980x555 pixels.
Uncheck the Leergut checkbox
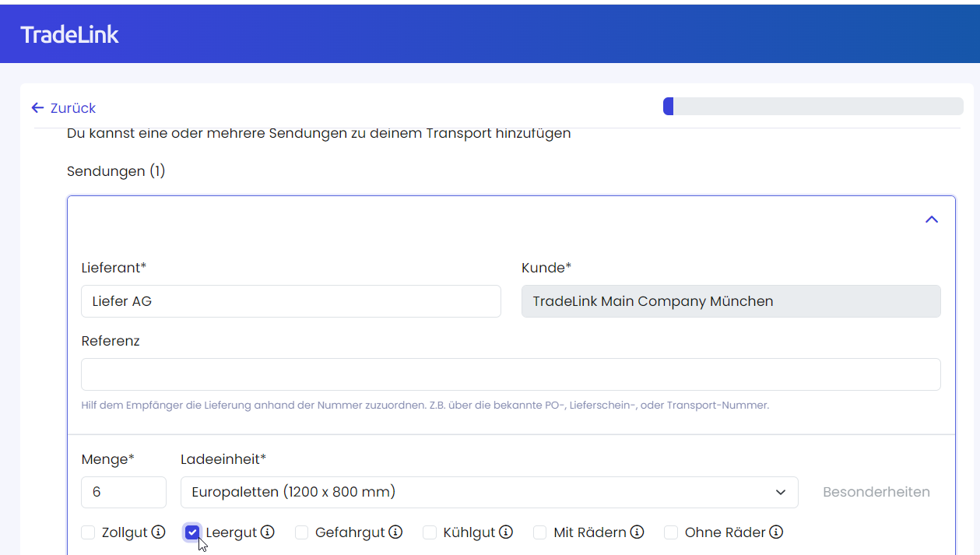[x=192, y=532]
